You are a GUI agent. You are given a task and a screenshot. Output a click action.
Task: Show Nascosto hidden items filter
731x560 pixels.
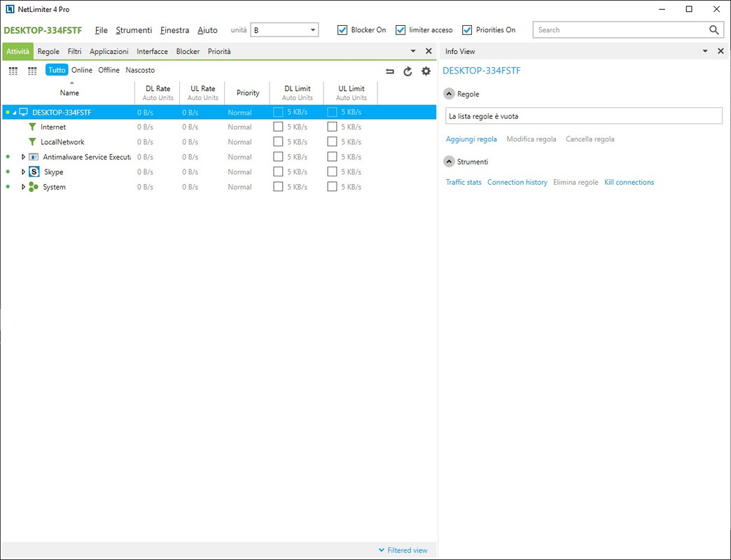[140, 70]
